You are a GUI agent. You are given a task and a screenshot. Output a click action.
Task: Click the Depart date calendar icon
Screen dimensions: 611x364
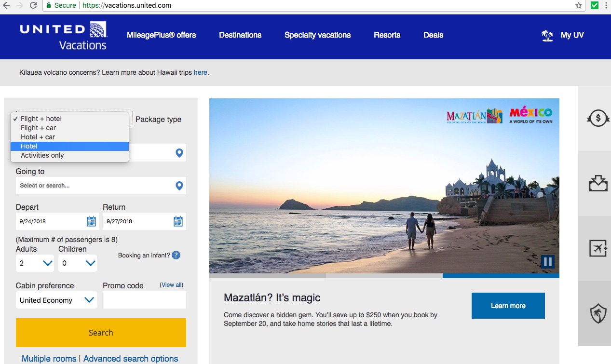click(x=91, y=221)
